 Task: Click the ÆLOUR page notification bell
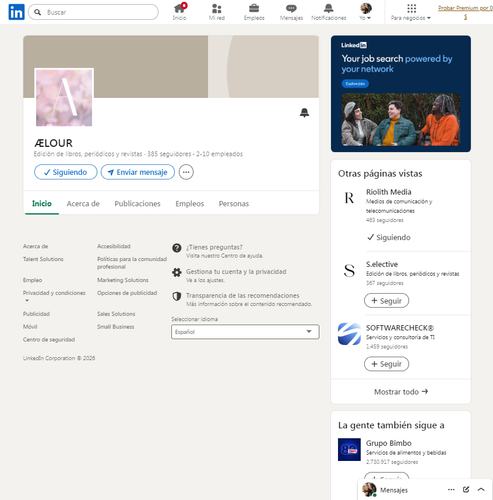304,113
